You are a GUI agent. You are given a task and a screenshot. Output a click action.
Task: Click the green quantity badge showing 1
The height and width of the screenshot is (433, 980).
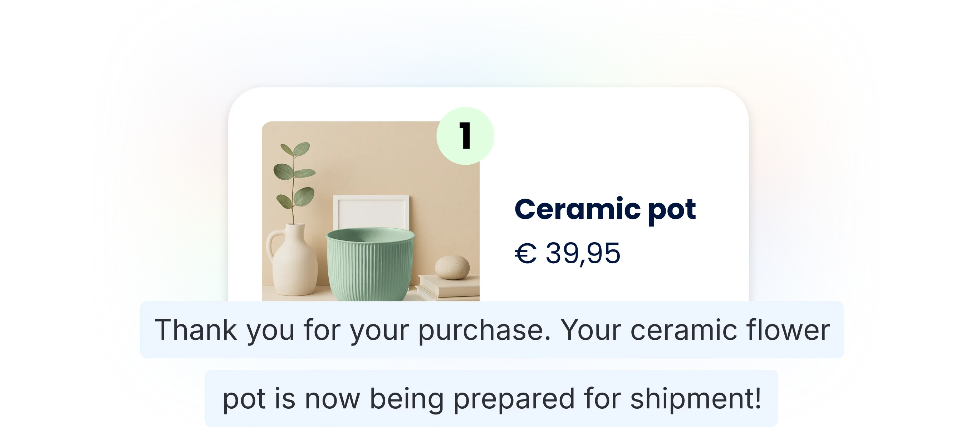tap(465, 136)
